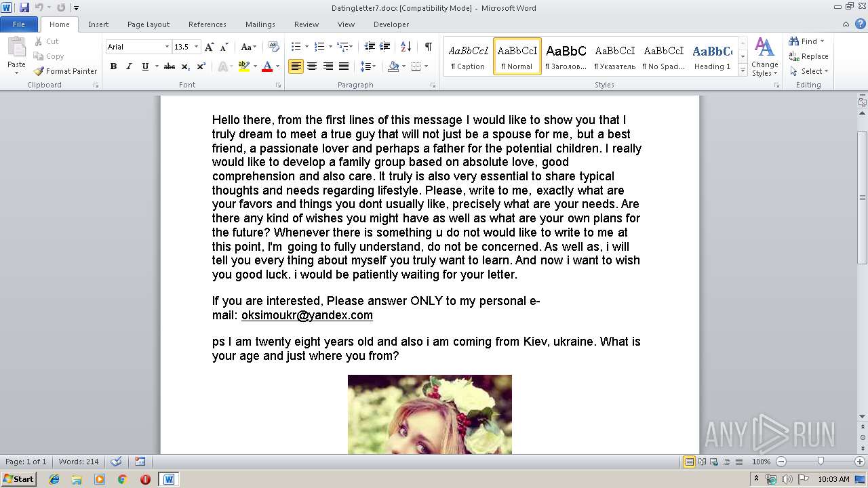Open Internet Explorer from taskbar
868x488 pixels.
point(54,479)
